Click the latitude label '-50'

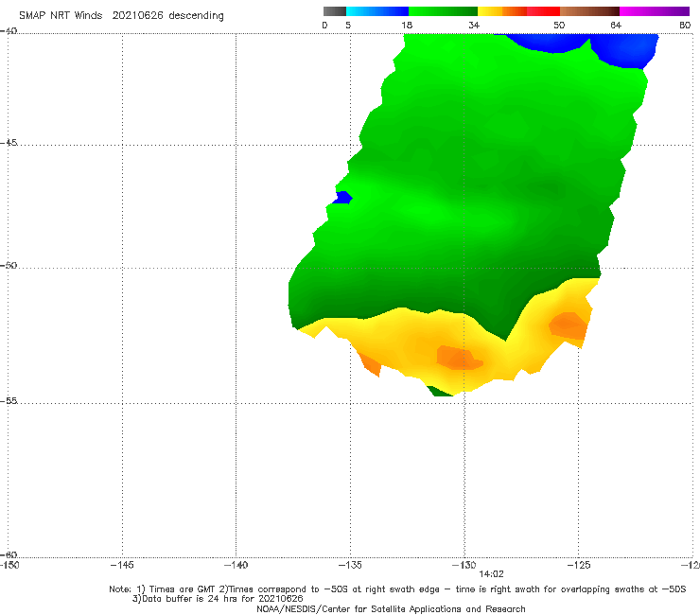tap(9, 265)
